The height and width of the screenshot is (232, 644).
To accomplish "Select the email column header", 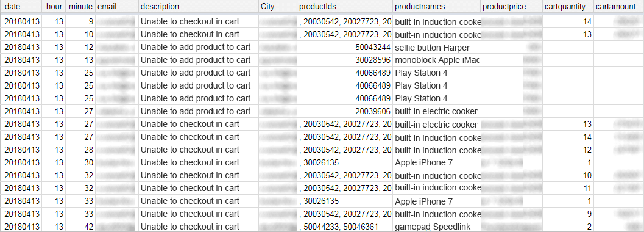I will (x=116, y=7).
